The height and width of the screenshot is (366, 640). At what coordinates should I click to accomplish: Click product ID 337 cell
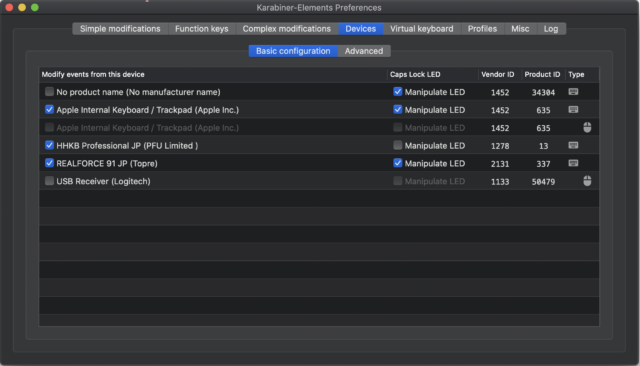pos(543,164)
